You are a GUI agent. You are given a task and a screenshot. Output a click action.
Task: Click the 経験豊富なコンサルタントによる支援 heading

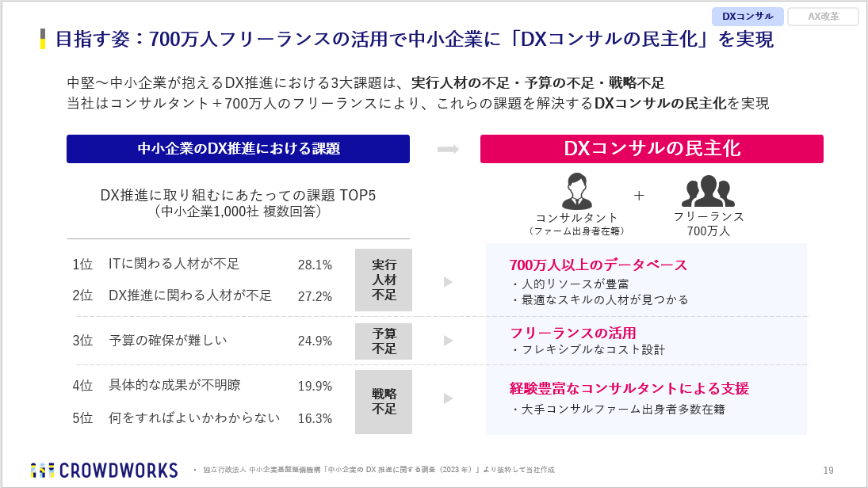629,388
